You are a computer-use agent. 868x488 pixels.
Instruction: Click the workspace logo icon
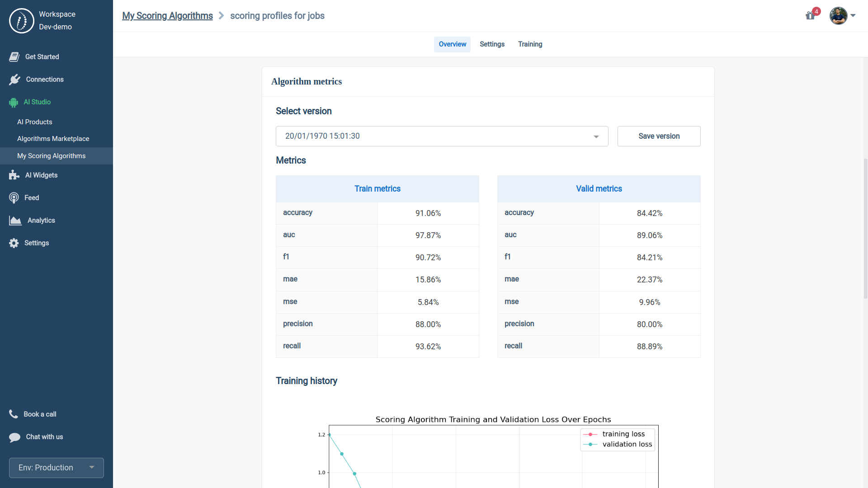click(x=21, y=21)
